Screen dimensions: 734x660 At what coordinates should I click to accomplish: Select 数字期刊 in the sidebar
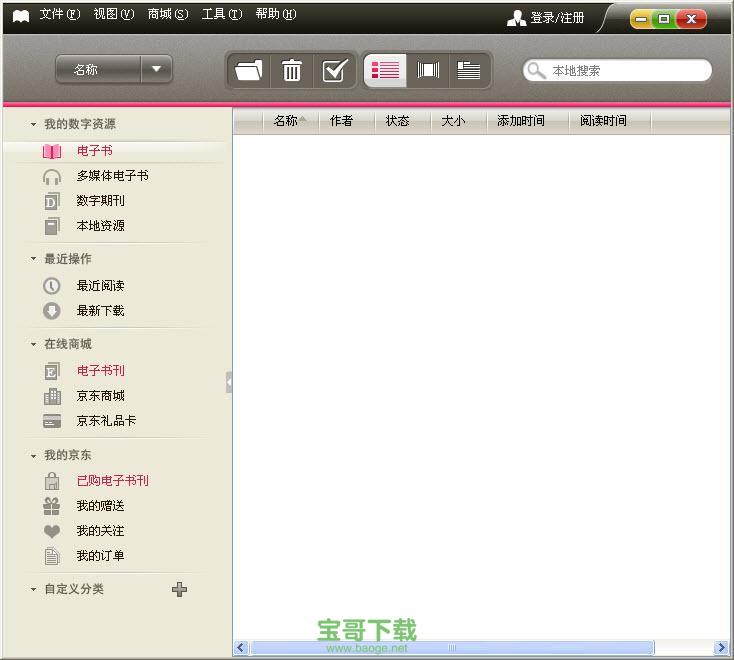coord(101,201)
